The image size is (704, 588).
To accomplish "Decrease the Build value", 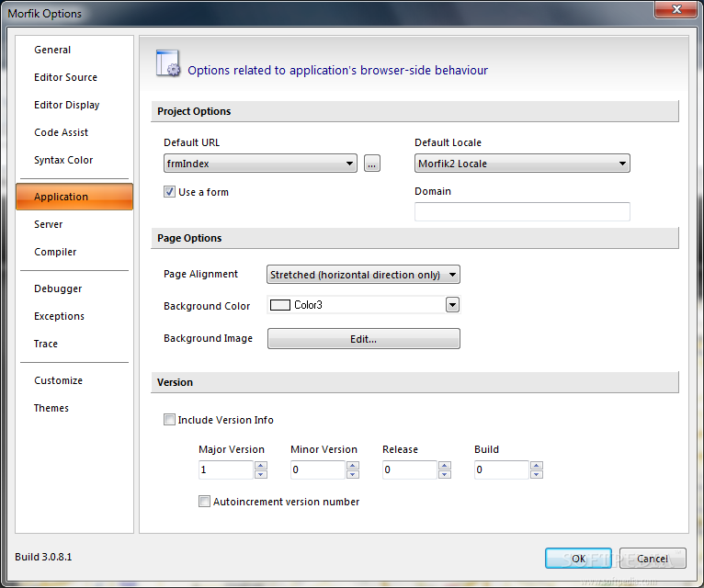I will [537, 474].
